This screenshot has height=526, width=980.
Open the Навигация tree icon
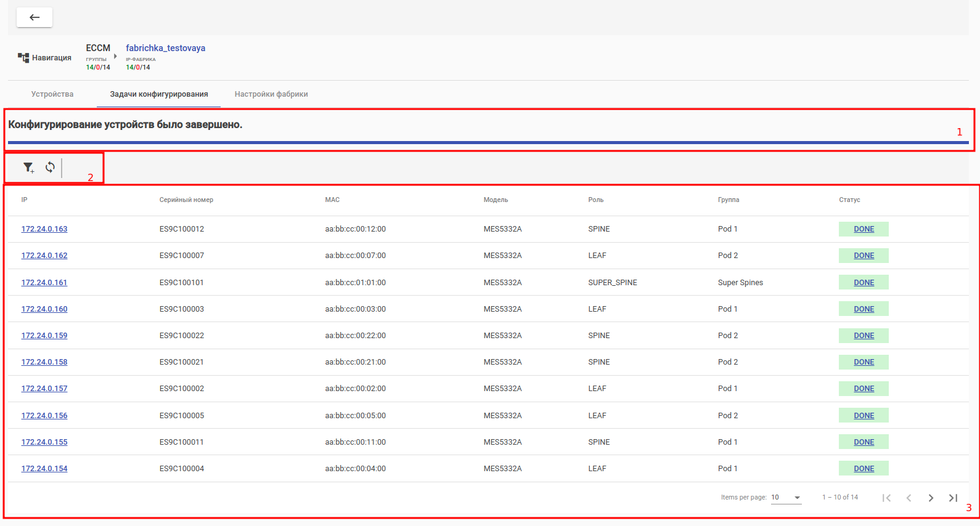23,58
